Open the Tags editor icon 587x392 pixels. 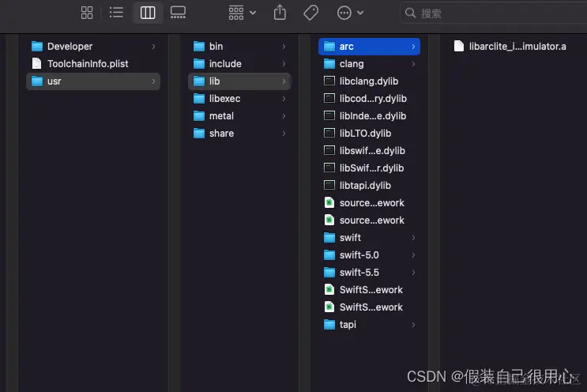point(310,13)
